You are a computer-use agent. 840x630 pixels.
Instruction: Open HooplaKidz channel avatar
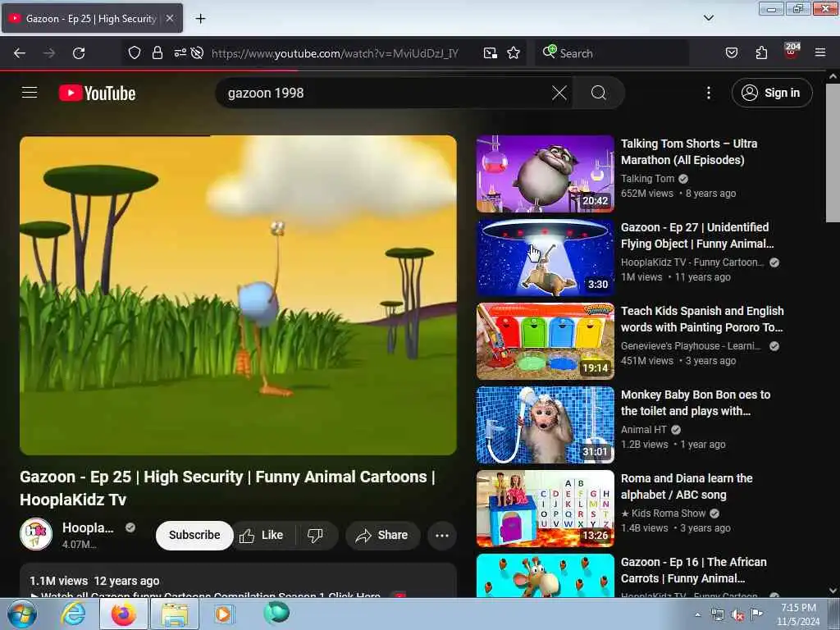(x=36, y=533)
